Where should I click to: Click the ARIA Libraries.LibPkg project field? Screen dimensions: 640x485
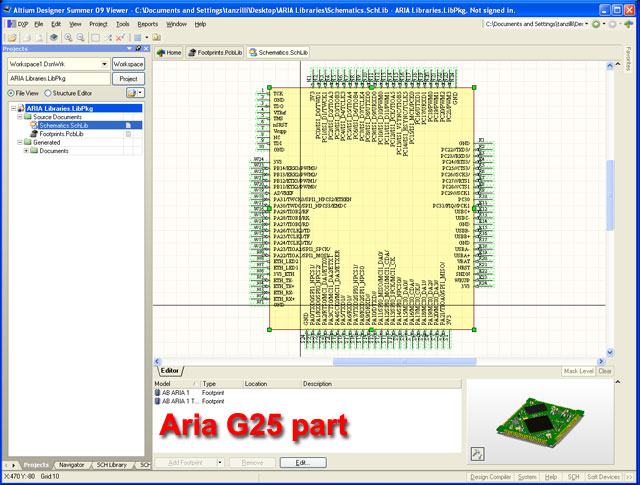pyautogui.click(x=59, y=78)
